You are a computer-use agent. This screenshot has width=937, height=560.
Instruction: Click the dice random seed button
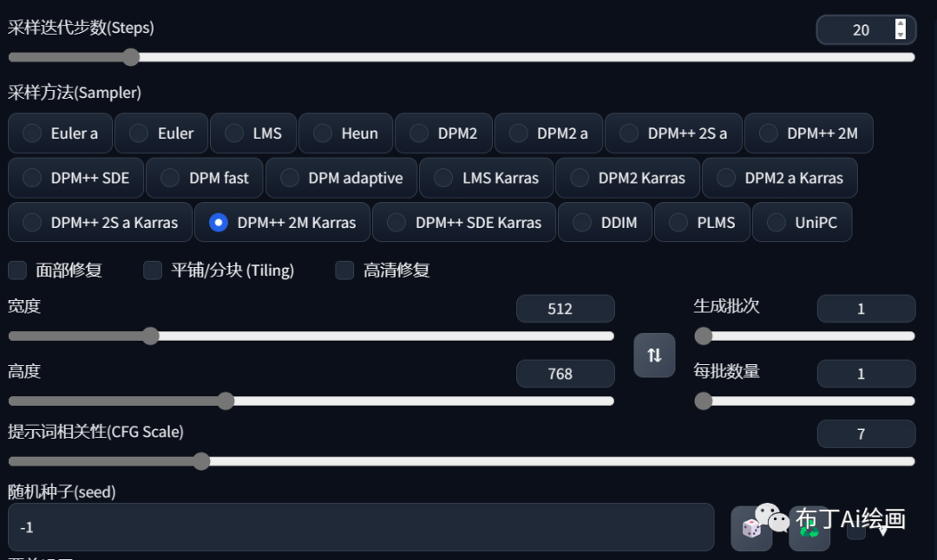tap(751, 528)
